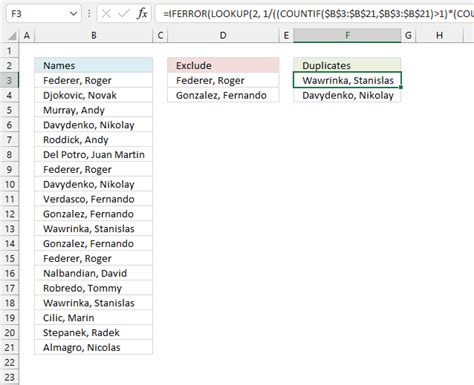Screen dimensions: 474x385
Task: Click the formula bar's vertical dots handle
Action: tap(89, 14)
